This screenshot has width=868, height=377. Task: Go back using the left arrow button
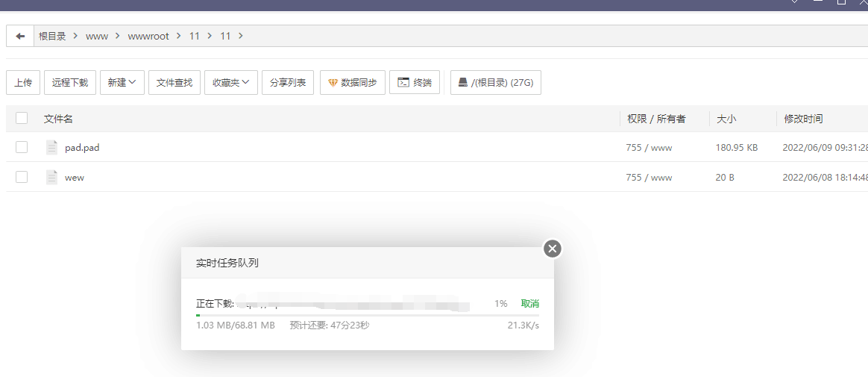click(x=20, y=36)
